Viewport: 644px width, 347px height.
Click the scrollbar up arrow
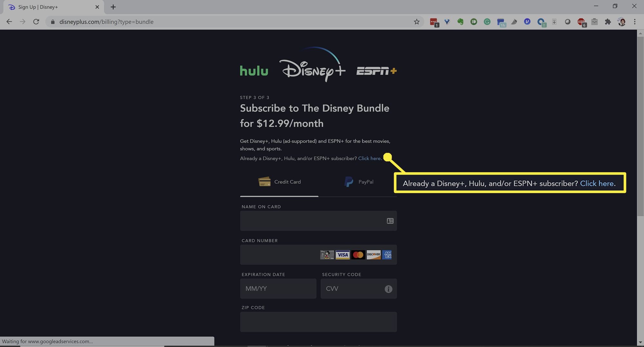click(640, 33)
